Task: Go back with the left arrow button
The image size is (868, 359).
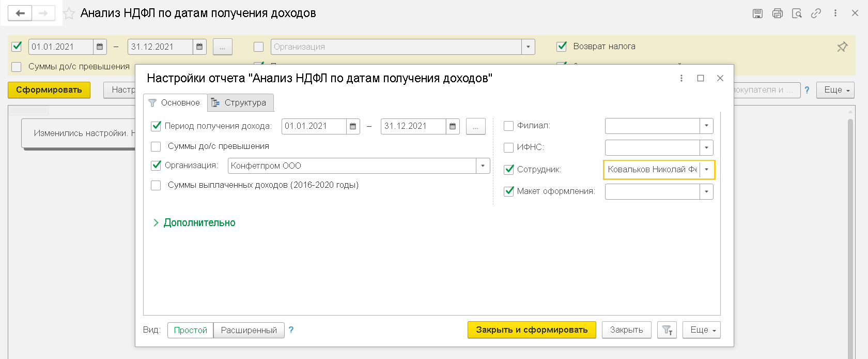Action: [x=20, y=13]
